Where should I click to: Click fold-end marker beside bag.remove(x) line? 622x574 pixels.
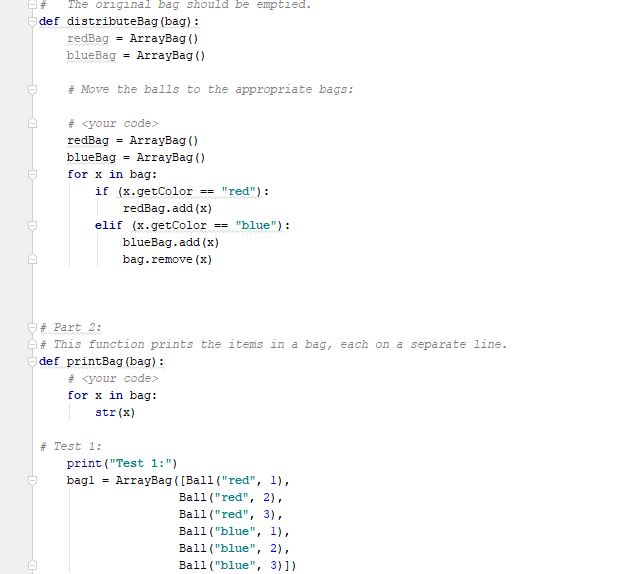32,259
